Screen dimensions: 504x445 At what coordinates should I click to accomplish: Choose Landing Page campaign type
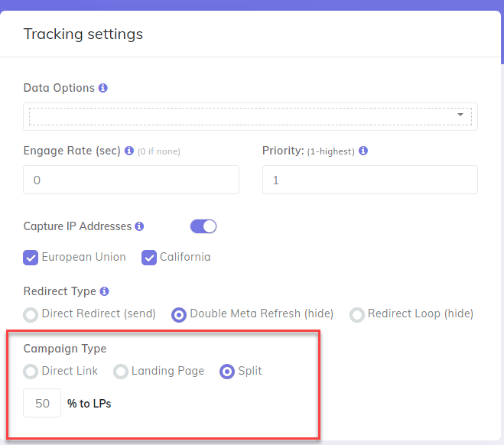121,372
